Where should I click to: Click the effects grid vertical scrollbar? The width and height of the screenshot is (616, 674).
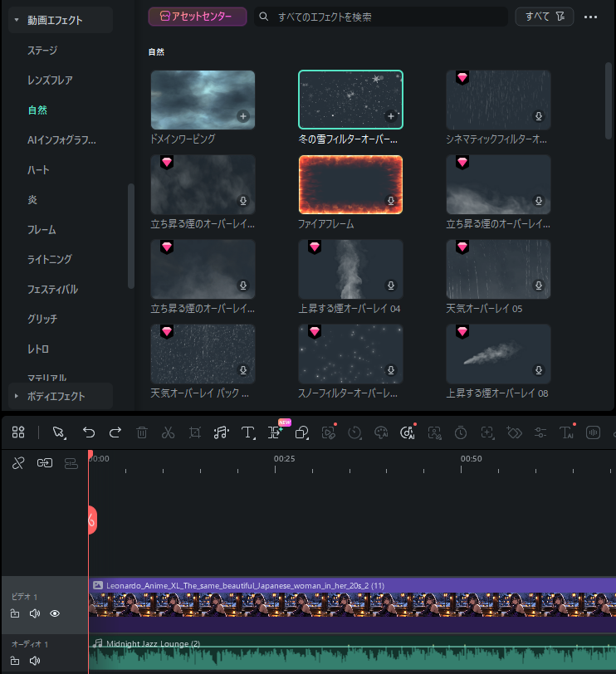pos(608,100)
